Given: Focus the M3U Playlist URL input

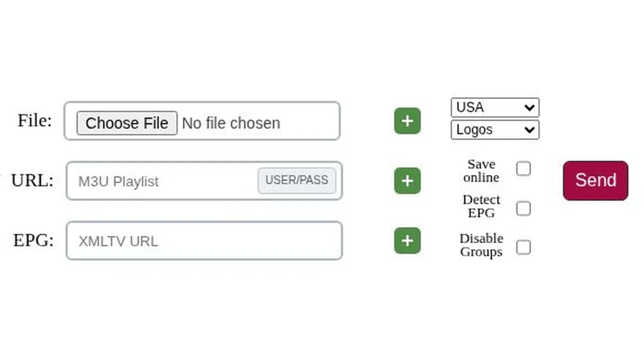Looking at the screenshot, I should (x=162, y=181).
